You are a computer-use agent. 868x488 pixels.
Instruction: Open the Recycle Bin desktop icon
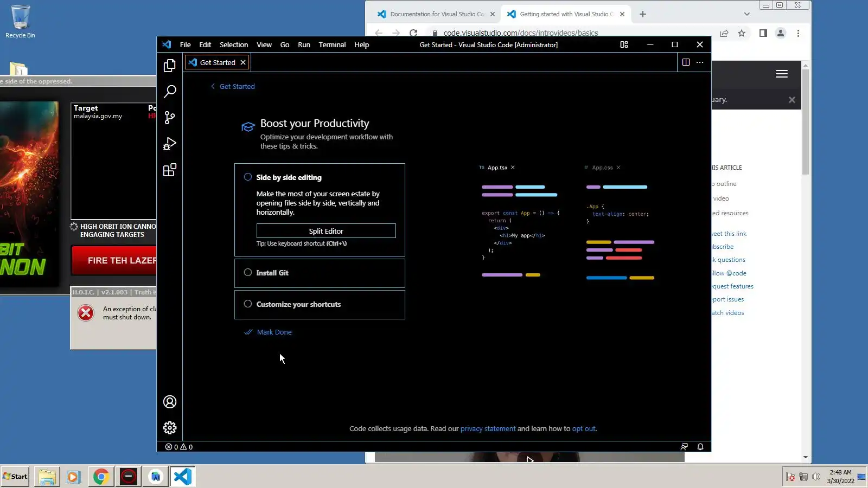pos(20,22)
